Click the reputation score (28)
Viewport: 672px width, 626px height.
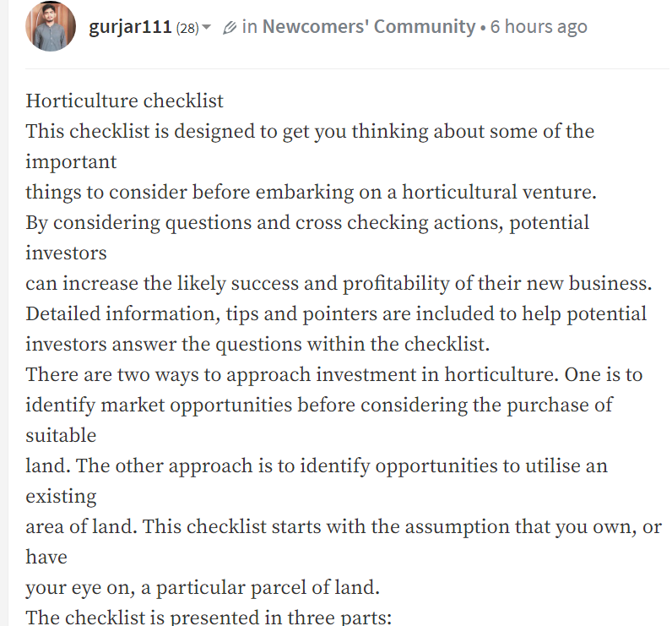click(x=187, y=28)
